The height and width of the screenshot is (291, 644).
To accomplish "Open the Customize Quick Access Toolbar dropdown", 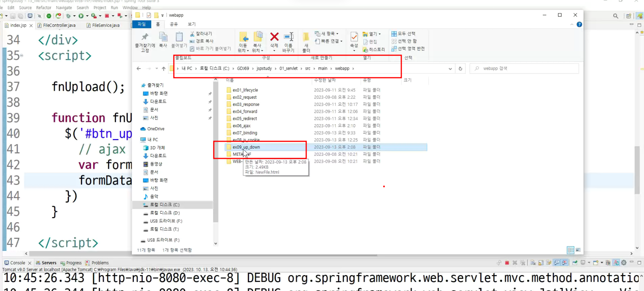I will (x=162, y=16).
